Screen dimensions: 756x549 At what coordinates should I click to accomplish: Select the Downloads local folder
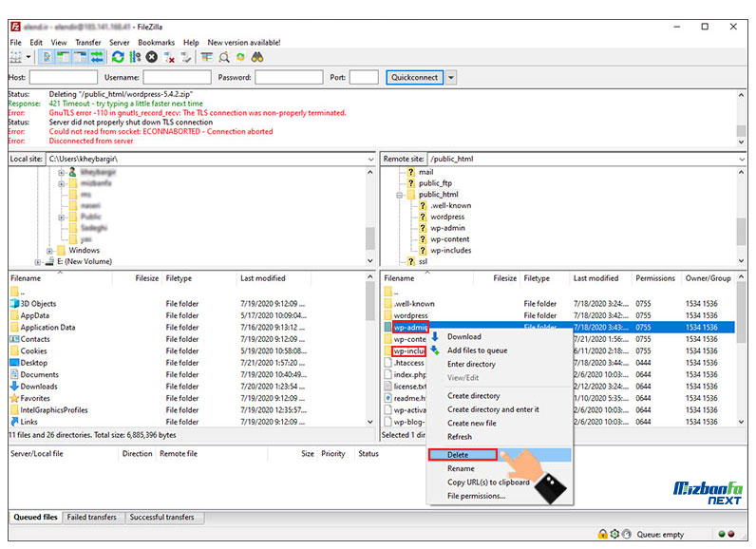(39, 387)
